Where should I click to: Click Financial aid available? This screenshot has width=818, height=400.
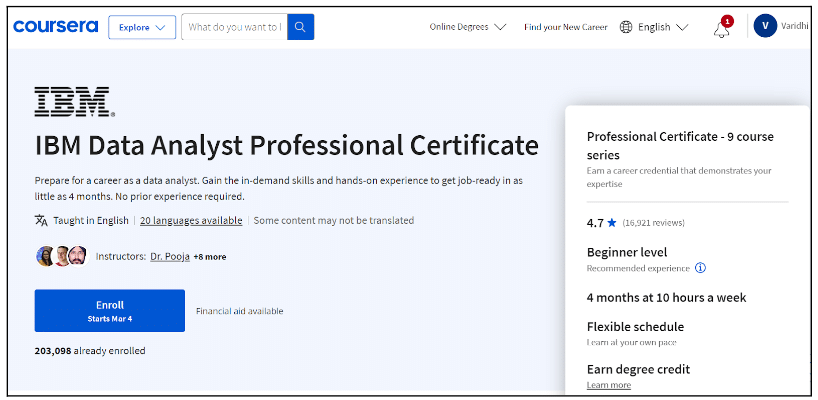239,311
